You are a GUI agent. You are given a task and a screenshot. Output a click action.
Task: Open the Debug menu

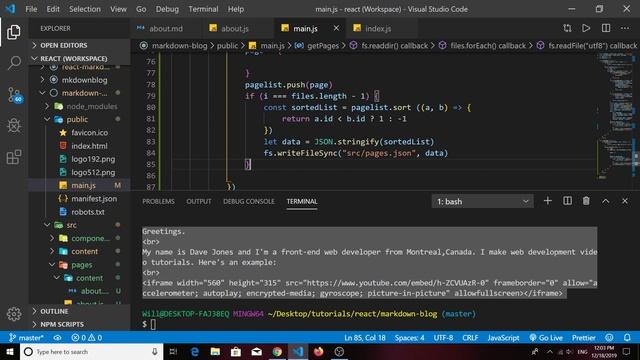pyautogui.click(x=167, y=9)
